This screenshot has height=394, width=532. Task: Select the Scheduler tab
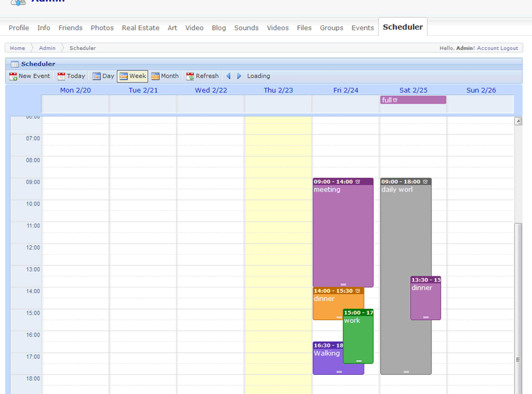tap(403, 27)
